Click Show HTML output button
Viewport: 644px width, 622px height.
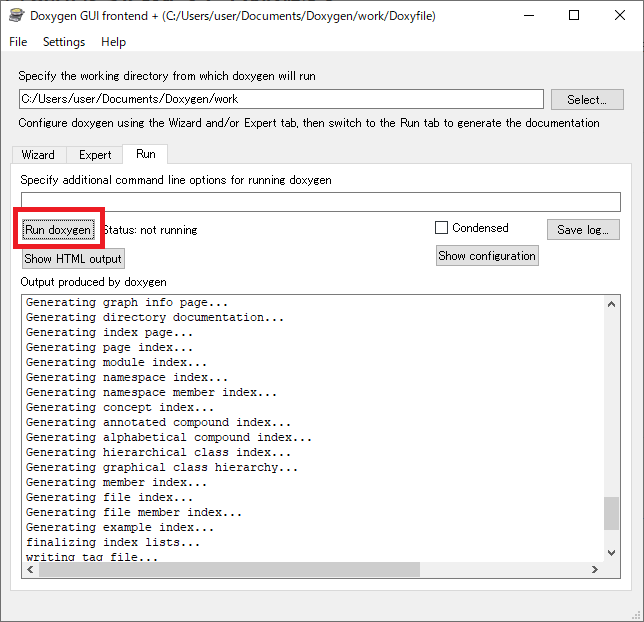(73, 259)
